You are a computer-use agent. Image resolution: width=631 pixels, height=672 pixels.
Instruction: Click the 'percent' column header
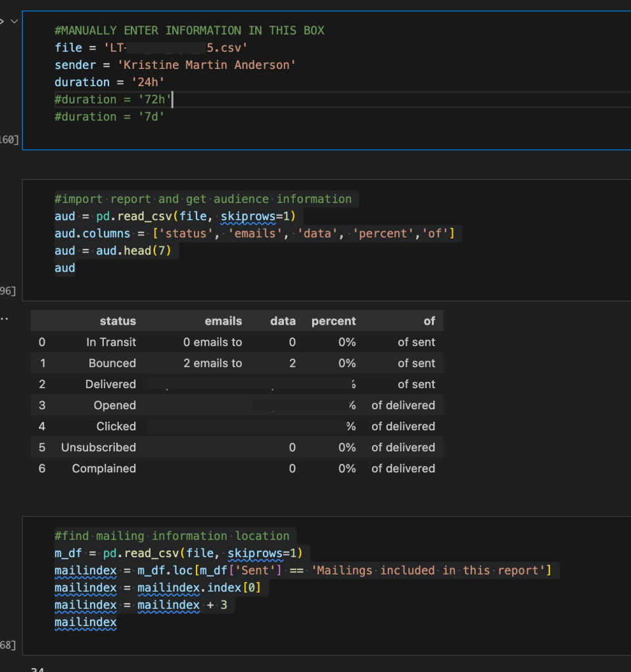pyautogui.click(x=333, y=321)
